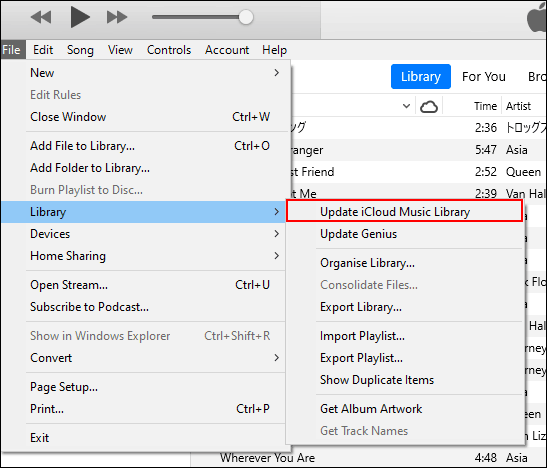This screenshot has height=468, width=547.
Task: Click the Artist column header
Action: [518, 106]
